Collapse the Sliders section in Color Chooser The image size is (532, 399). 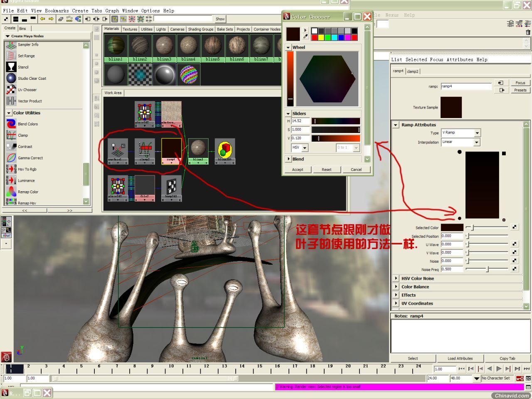pyautogui.click(x=288, y=113)
